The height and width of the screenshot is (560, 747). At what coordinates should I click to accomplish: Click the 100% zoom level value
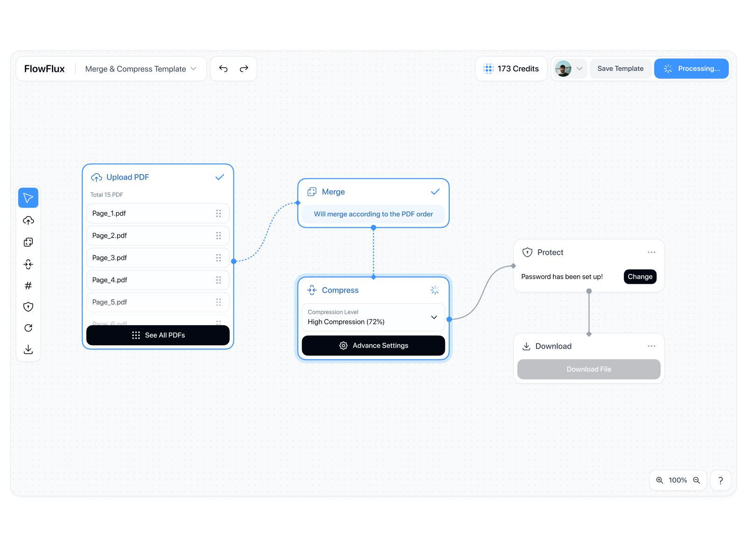click(x=677, y=480)
